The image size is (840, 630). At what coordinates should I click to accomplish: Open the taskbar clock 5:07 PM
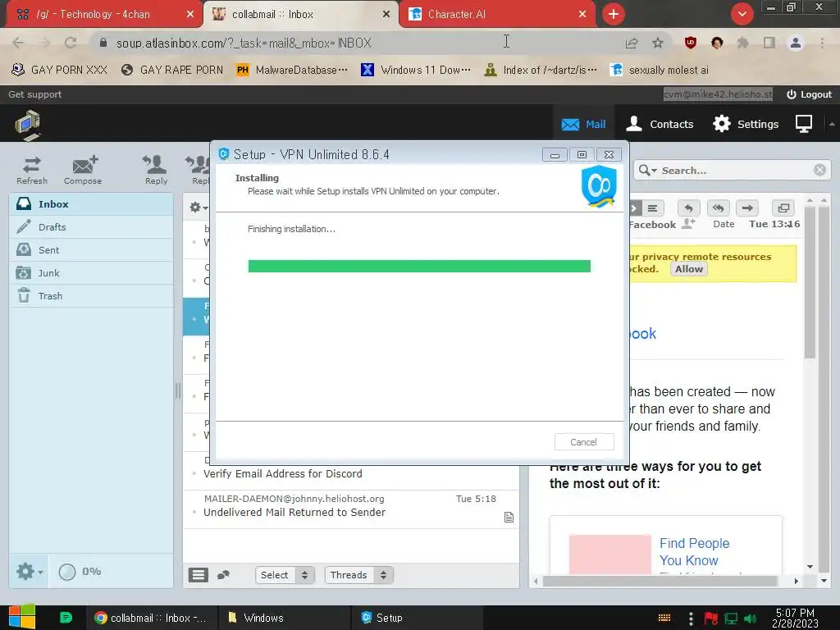795,618
